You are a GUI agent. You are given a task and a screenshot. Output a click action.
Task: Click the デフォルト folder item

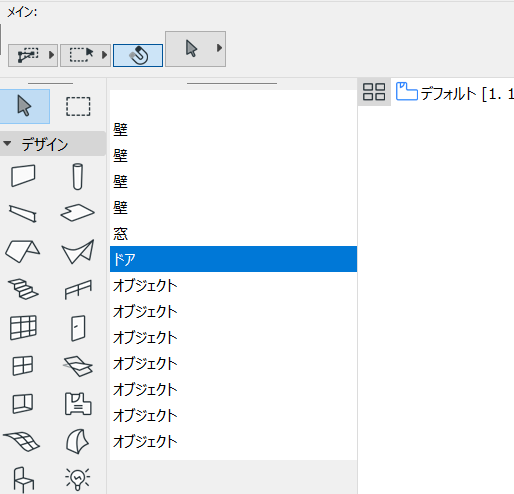point(454,93)
